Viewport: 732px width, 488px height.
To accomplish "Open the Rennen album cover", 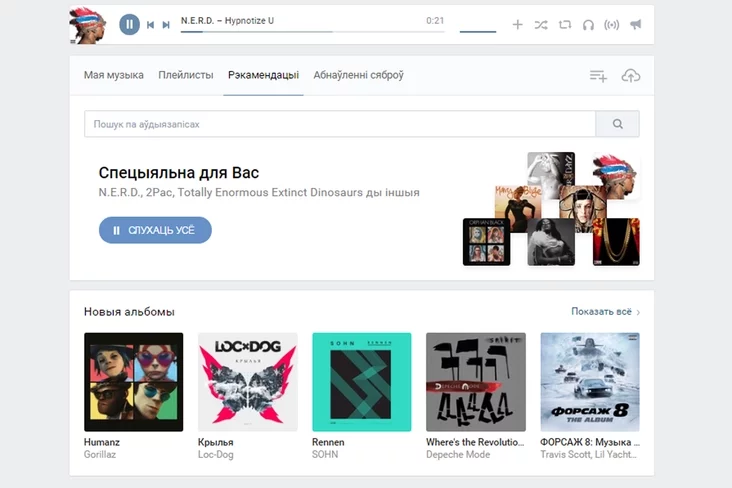I will click(362, 382).
